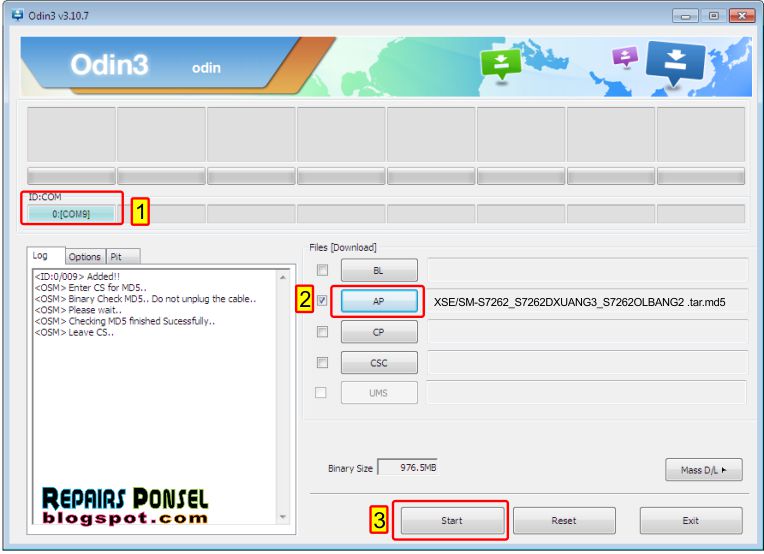The image size is (764, 554).
Task: Switch to the Pit tab
Action: [123, 257]
